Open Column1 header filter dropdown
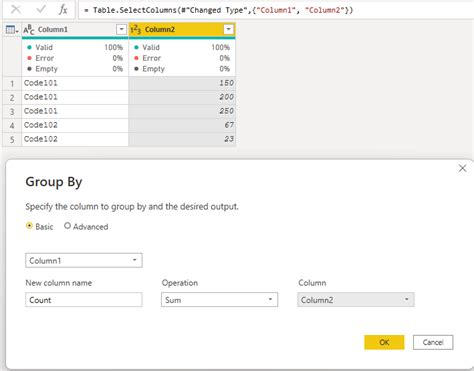This screenshot has height=371, width=474. click(x=121, y=30)
